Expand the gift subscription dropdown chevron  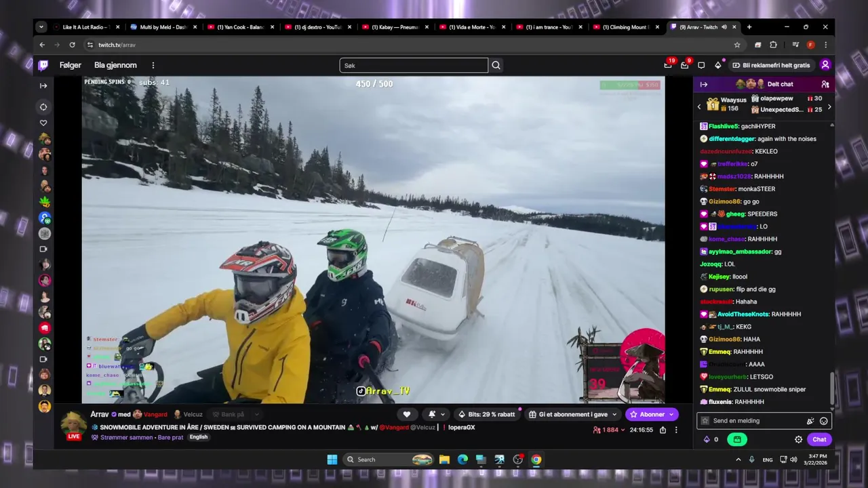615,414
